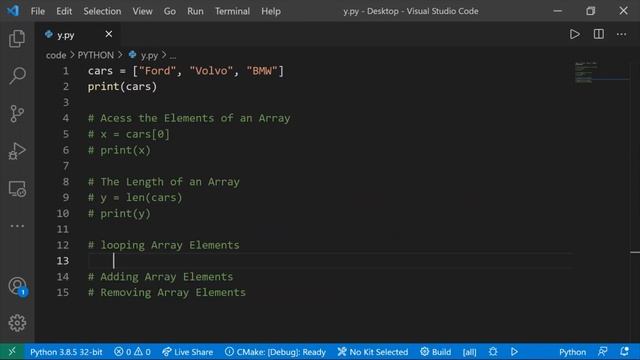Click CMake: [Debug]: Ready status
This screenshot has height=360, width=640.
(x=276, y=352)
